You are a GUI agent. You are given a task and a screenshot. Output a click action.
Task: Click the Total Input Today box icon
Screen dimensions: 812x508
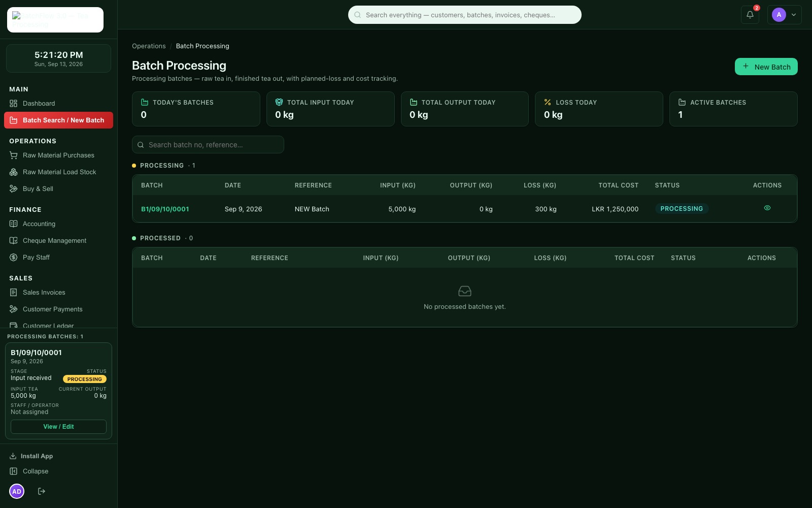click(x=279, y=102)
